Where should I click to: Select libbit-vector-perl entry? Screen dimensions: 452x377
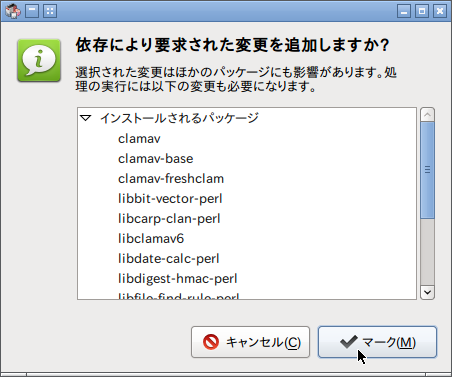pos(170,199)
